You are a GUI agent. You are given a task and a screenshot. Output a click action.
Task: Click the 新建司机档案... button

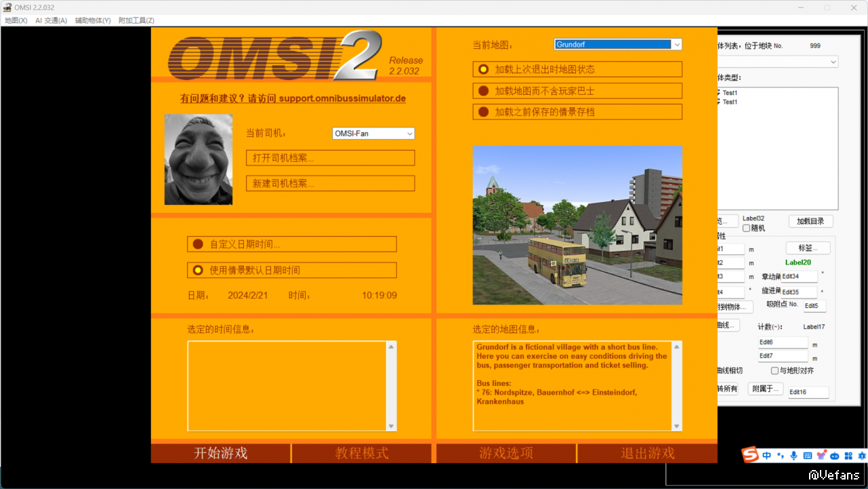click(x=330, y=183)
